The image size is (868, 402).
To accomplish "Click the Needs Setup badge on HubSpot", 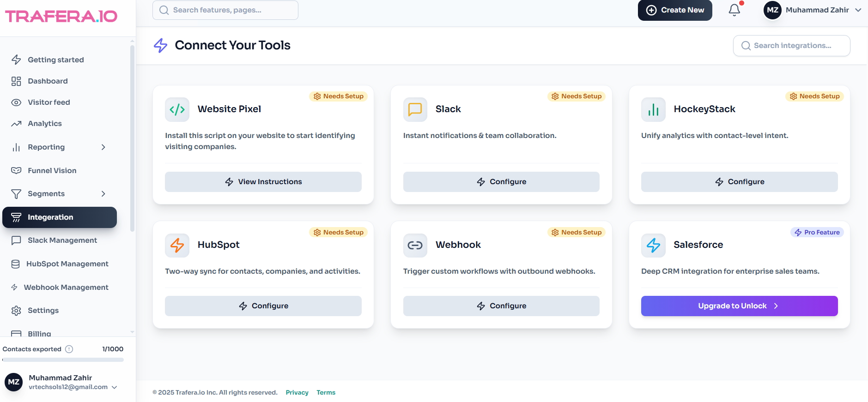I will tap(339, 233).
